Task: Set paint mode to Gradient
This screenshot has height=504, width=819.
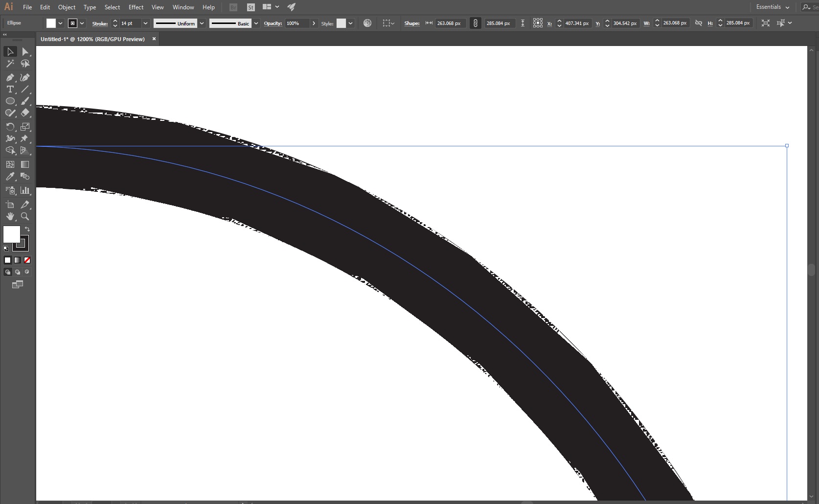Action: (x=17, y=260)
